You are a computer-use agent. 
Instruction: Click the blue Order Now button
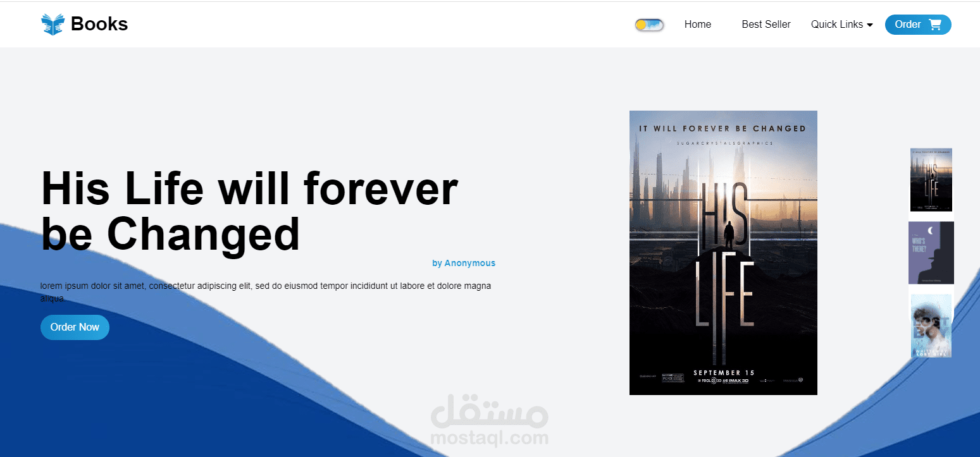[75, 327]
